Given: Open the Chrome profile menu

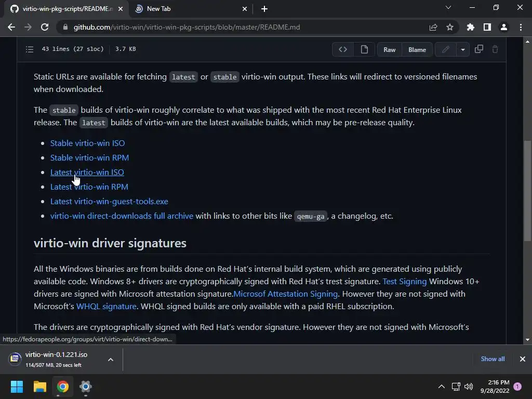Looking at the screenshot, I should (x=504, y=27).
